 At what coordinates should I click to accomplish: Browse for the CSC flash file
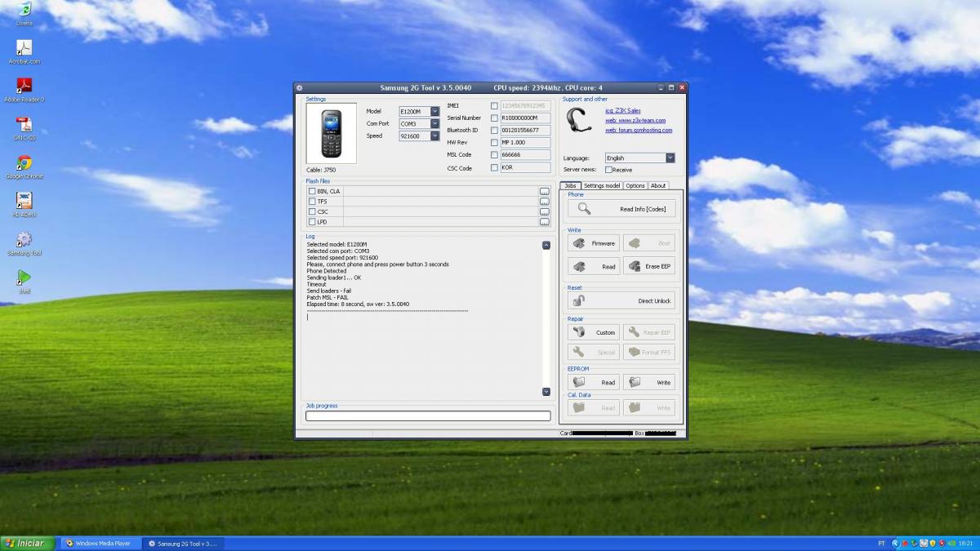click(545, 211)
